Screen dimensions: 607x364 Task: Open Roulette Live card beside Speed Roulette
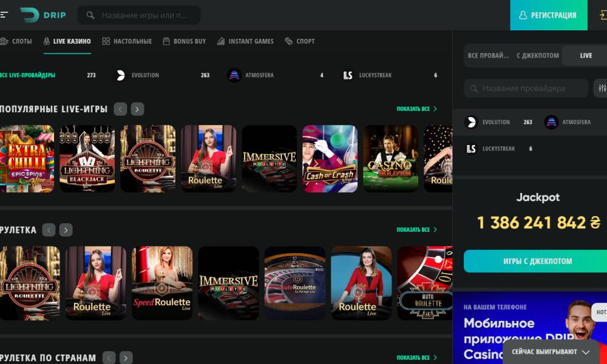tap(96, 283)
